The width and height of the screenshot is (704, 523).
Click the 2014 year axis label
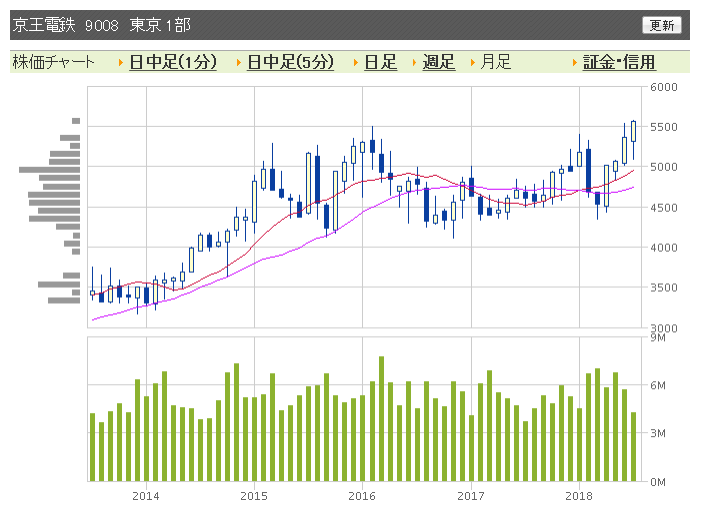[x=145, y=496]
